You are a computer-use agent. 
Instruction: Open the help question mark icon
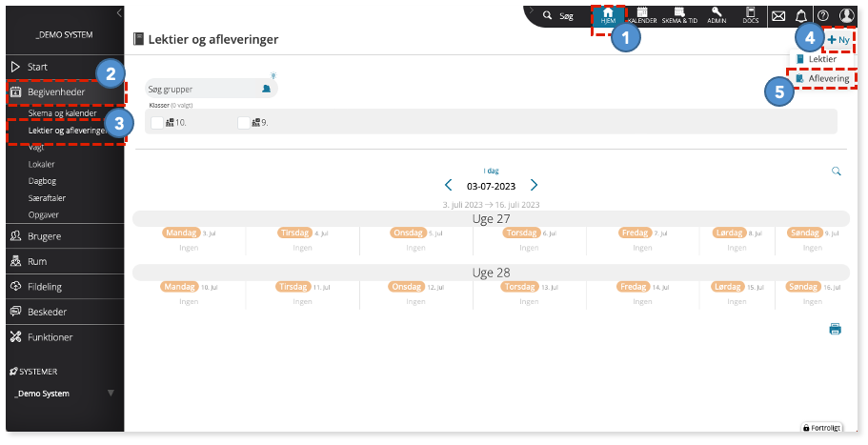click(x=823, y=16)
